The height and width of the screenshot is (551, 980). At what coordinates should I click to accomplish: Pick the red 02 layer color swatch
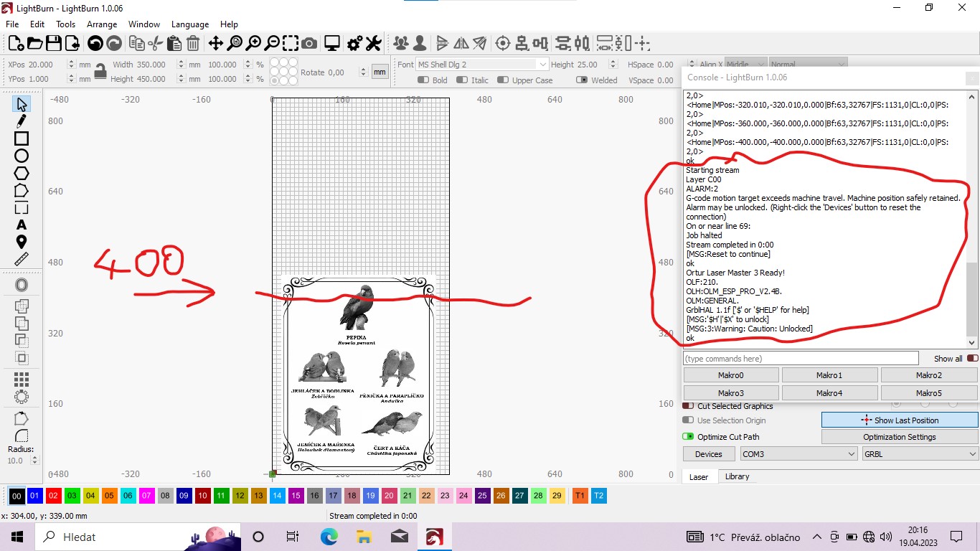tap(54, 496)
